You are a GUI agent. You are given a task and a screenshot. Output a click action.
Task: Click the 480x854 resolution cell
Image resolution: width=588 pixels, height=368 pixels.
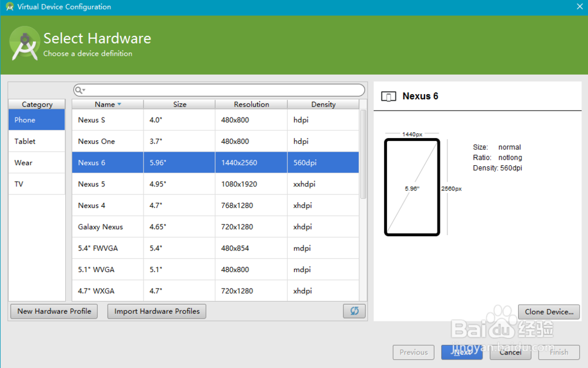pyautogui.click(x=251, y=248)
